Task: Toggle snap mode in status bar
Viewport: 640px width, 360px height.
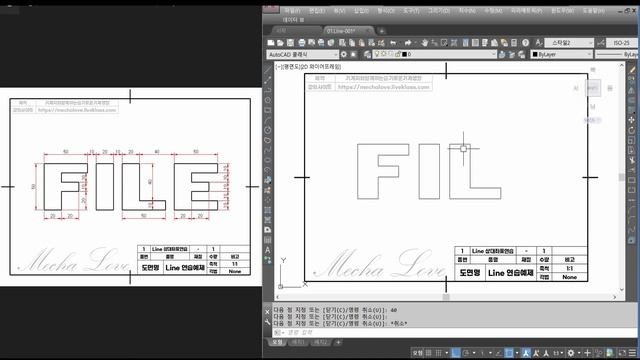Action: tap(438, 353)
